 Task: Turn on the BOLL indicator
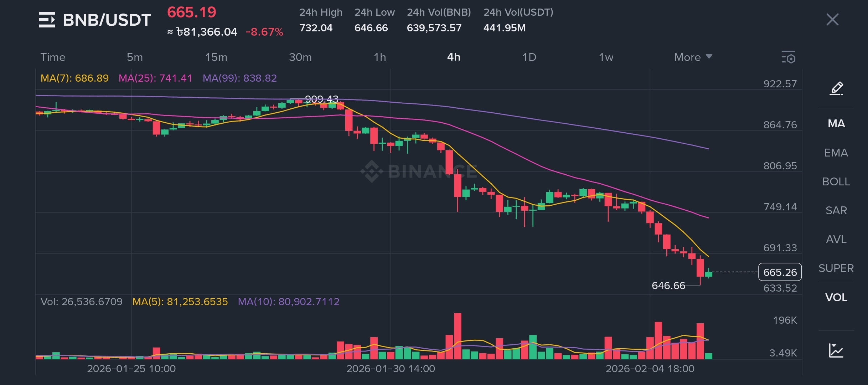pos(836,181)
